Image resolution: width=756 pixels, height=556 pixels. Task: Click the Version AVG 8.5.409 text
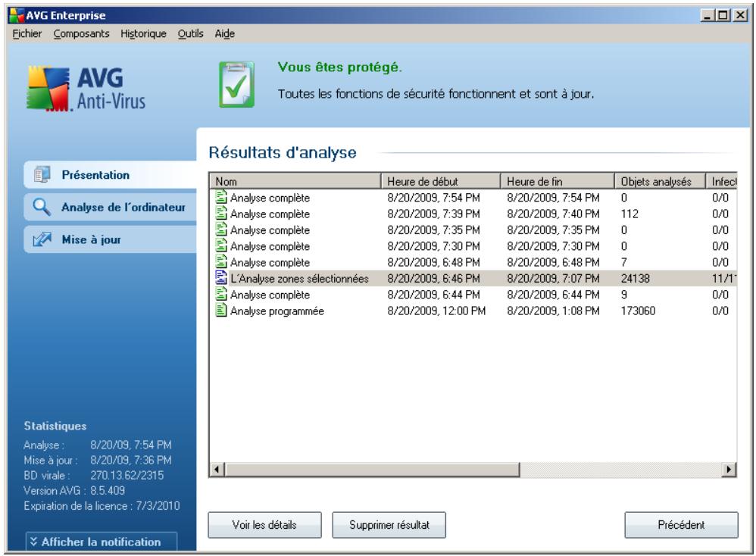click(x=74, y=490)
